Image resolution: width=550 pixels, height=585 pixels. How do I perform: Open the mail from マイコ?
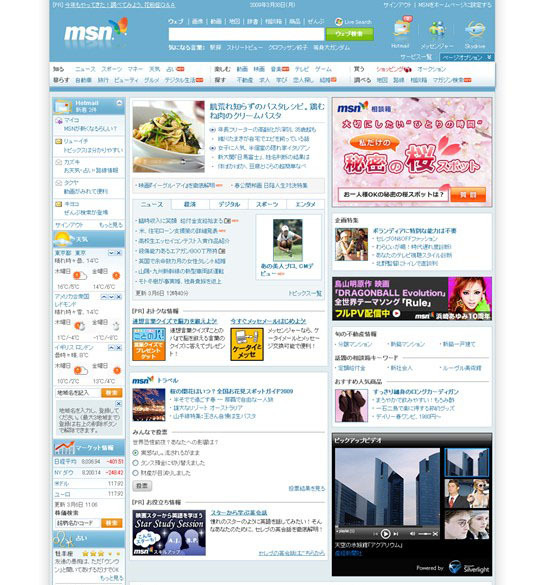point(90,125)
